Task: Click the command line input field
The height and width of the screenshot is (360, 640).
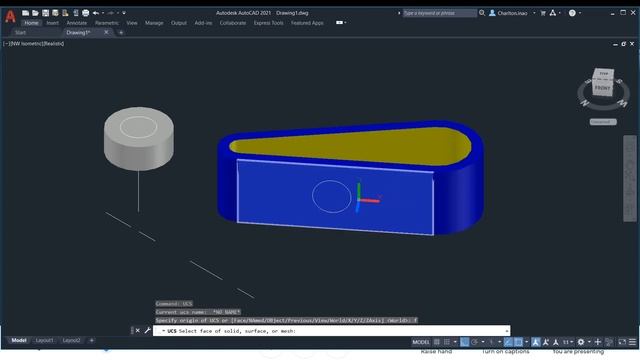Action: point(331,331)
